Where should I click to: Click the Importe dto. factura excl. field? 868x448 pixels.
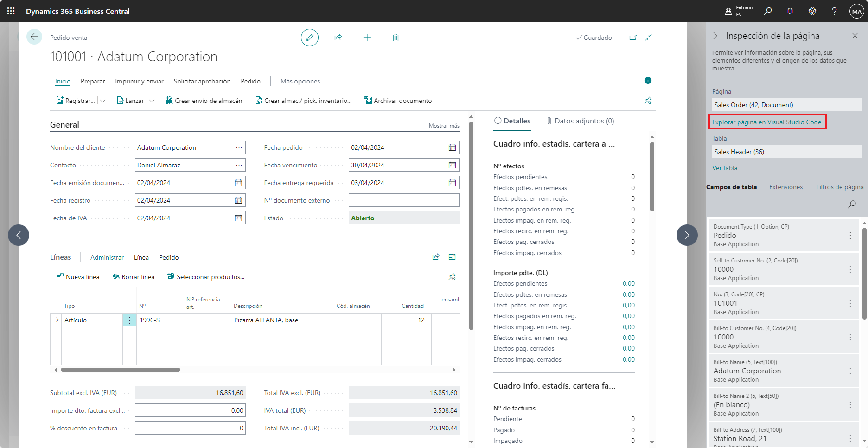click(190, 410)
